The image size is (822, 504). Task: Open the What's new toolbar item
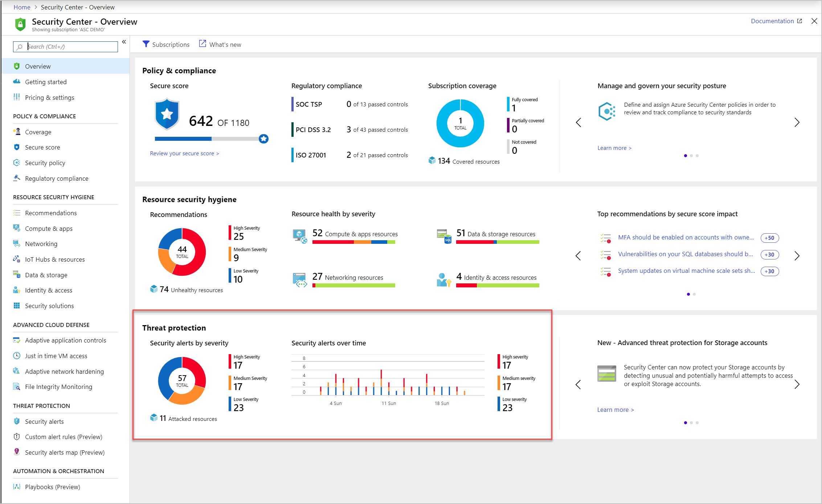(220, 44)
